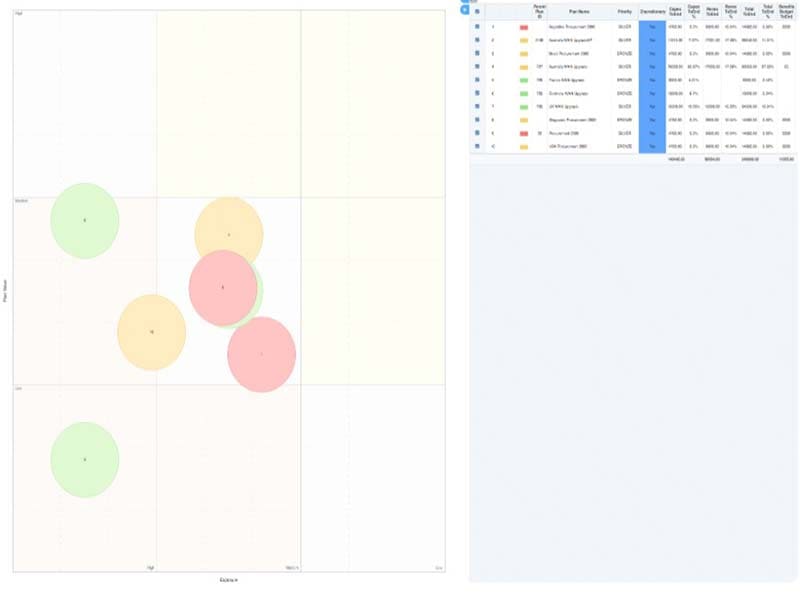Sort the table by the Capex ToDate header
This screenshot has height=600, width=800.
[674, 12]
